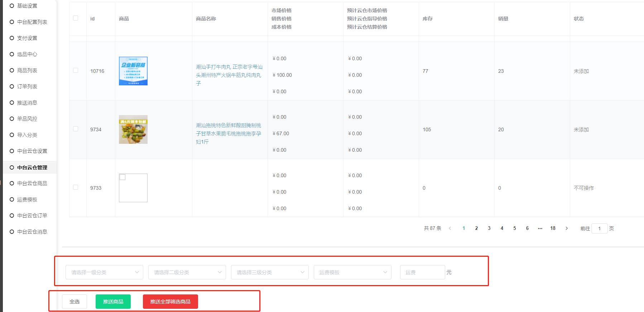Click the 运费 amount input field
Viewport: 644px width, 312px height.
[422, 272]
